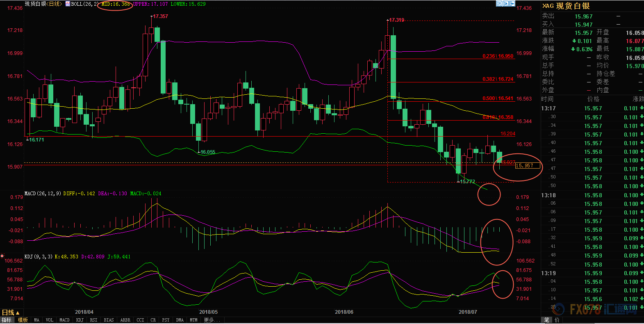Screen dimensions: 644x324
Task: Click the MACD(26,12,9) indicator label
Action: pyautogui.click(x=43, y=193)
